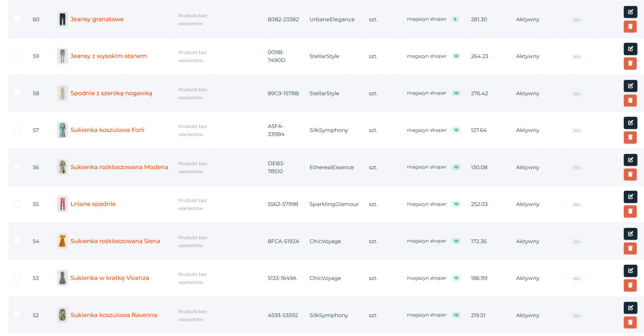Open Sukienka rozkloszowana Modena link

119,167
